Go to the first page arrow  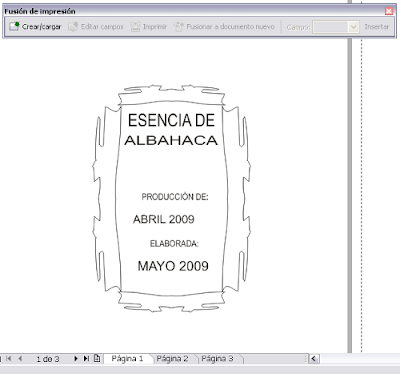click(9, 358)
